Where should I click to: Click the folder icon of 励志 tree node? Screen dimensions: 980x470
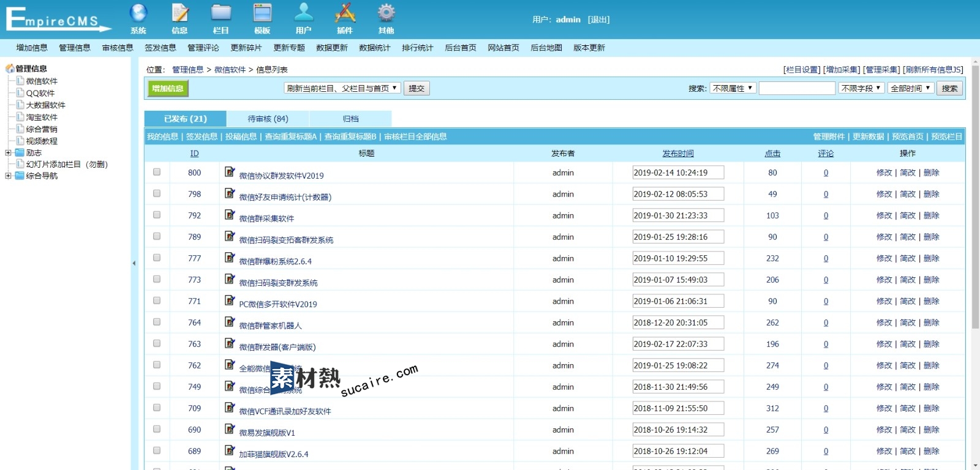pyautogui.click(x=20, y=152)
